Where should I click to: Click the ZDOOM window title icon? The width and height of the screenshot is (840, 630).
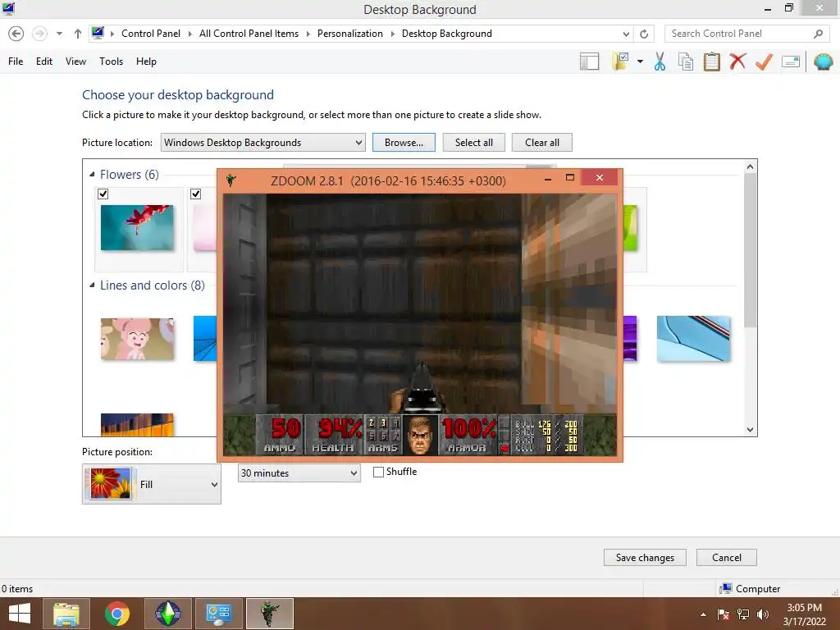click(231, 180)
